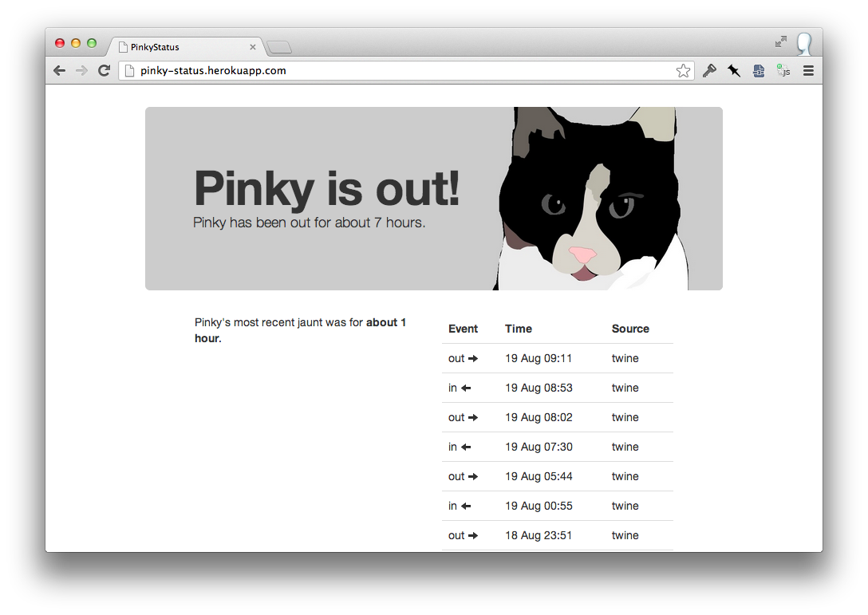
Task: Open the Chrome hamburger menu
Action: [x=808, y=71]
